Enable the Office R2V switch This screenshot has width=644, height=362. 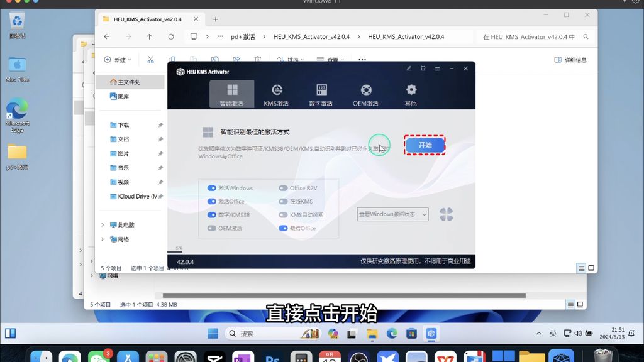(283, 188)
